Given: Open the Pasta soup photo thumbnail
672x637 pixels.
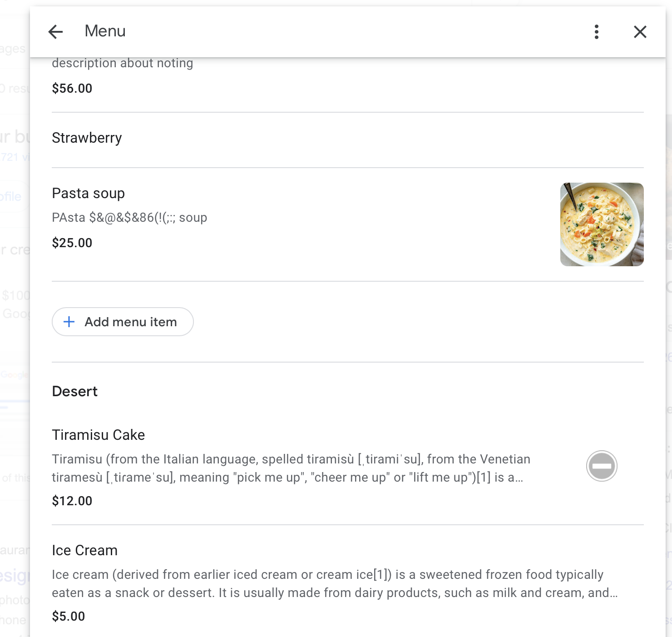Looking at the screenshot, I should point(602,224).
